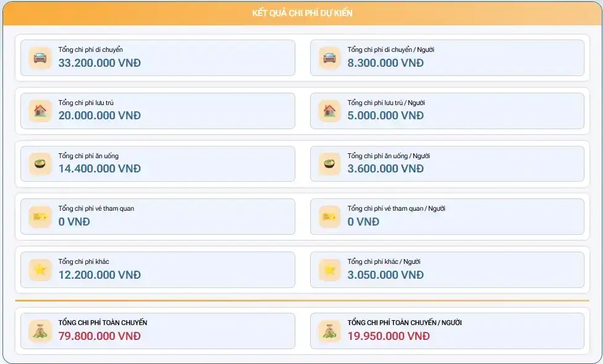Click the car icon beside total transport cost

pos(40,58)
